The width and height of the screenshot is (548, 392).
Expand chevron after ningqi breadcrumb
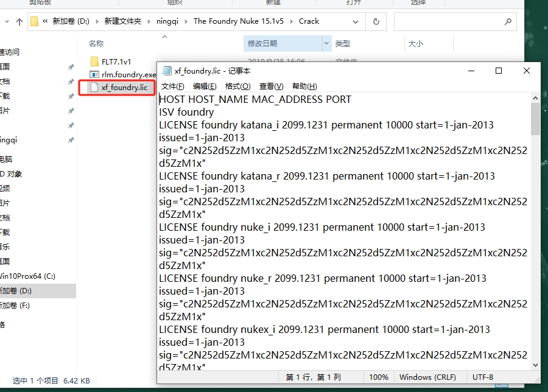click(186, 21)
